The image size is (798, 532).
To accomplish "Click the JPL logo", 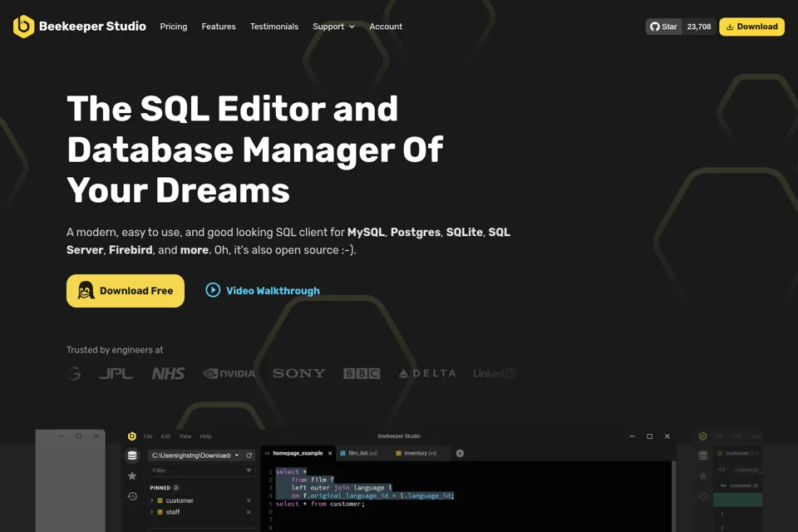I will pos(116,374).
